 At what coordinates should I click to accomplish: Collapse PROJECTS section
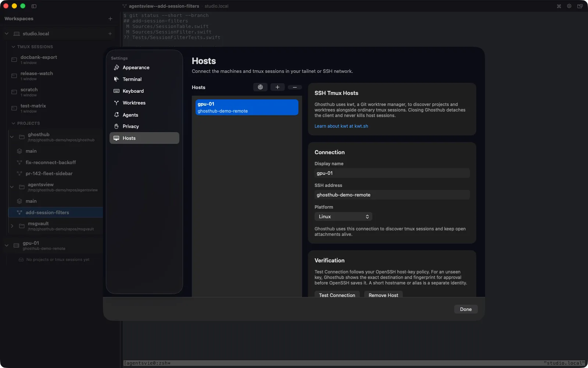coord(13,123)
